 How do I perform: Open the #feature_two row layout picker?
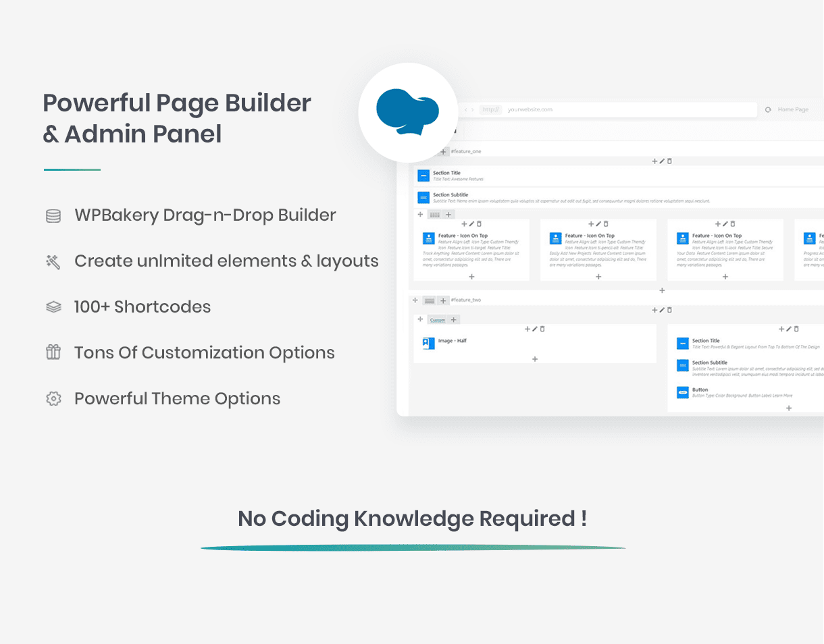[430, 300]
